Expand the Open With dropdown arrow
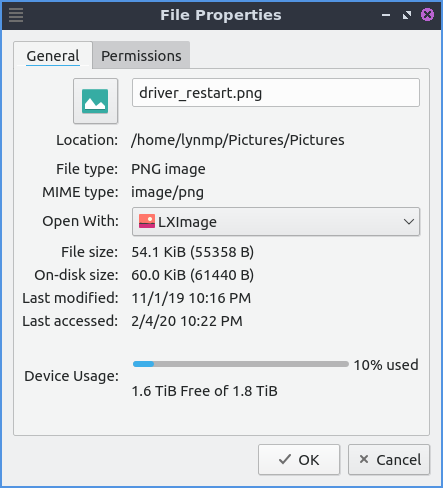The image size is (443, 488). tap(409, 222)
